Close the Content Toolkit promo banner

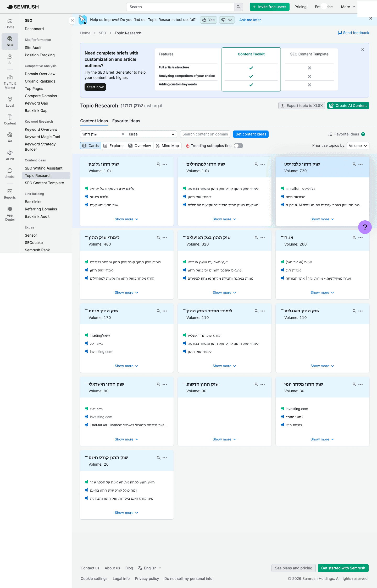363,50
